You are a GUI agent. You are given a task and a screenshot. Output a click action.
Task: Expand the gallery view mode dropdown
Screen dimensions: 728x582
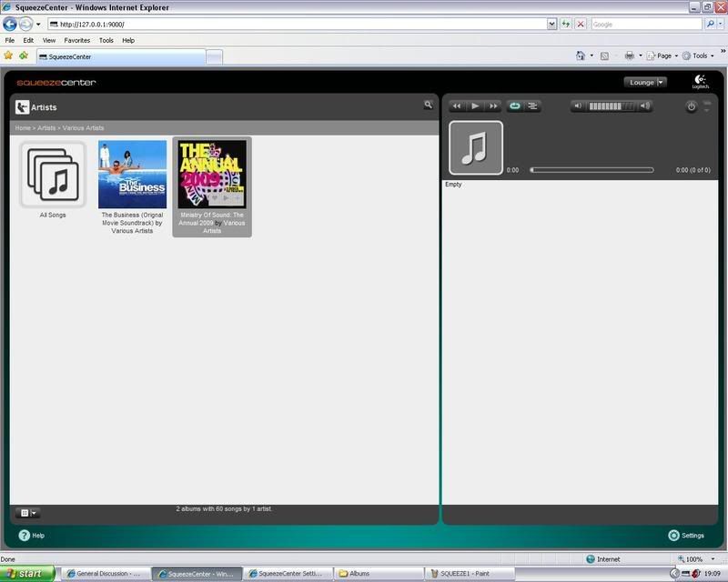pos(29,513)
